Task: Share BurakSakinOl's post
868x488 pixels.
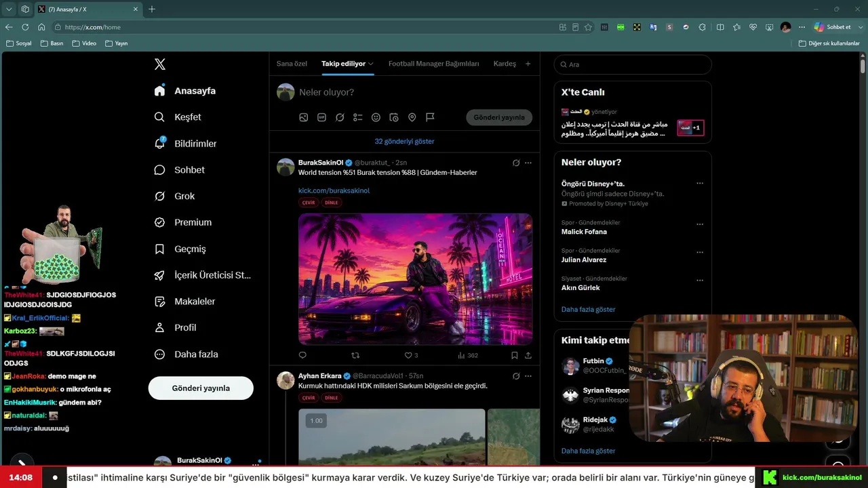Action: click(528, 355)
